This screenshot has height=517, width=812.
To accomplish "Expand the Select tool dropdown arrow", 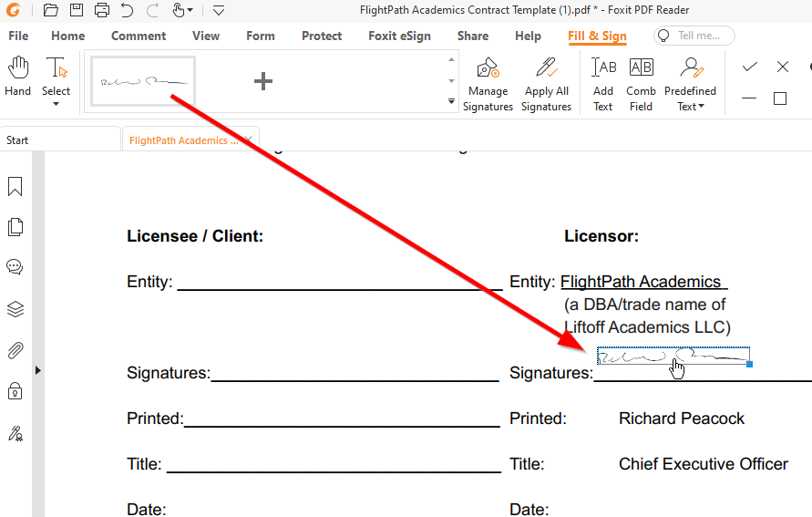I will tap(56, 104).
